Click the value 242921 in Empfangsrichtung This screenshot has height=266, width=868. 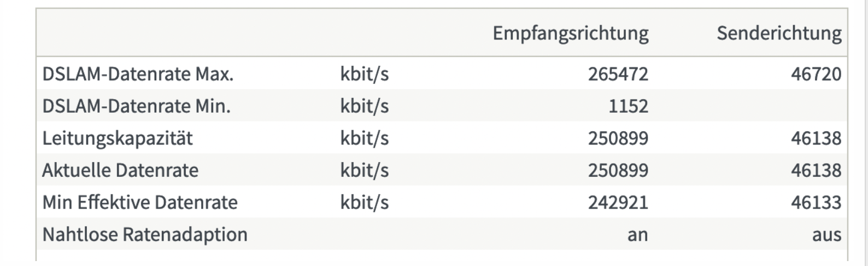(618, 203)
